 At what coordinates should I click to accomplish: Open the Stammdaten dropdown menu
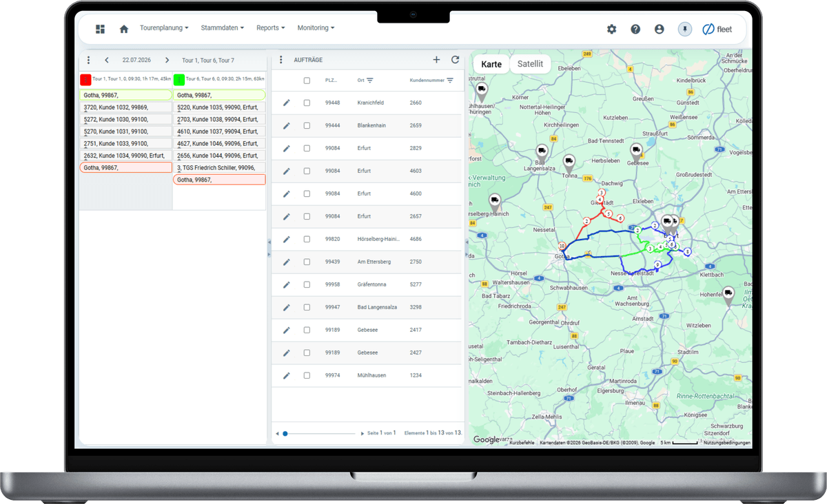(223, 28)
